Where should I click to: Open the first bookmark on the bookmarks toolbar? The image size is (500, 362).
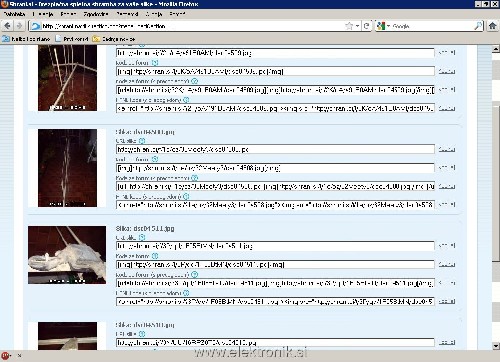[26, 39]
